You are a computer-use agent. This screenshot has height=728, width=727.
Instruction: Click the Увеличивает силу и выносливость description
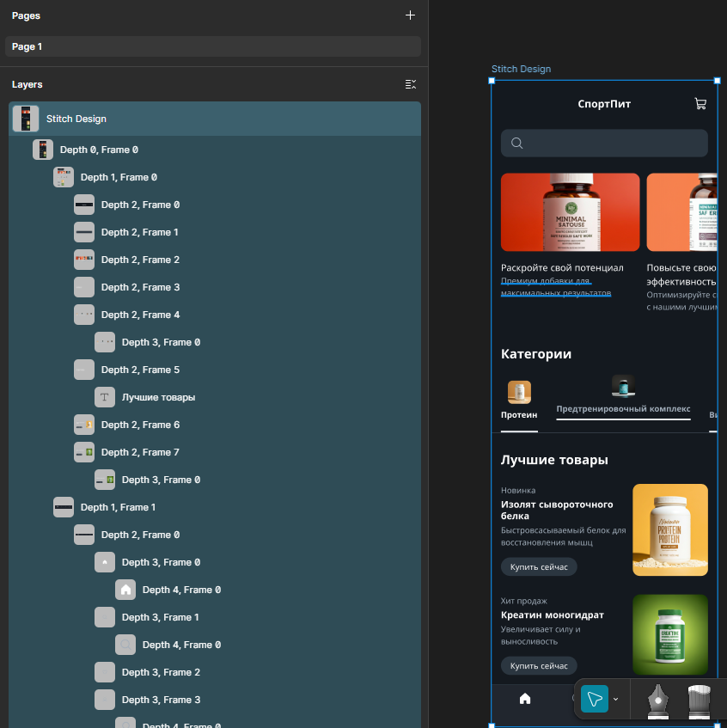coord(541,635)
